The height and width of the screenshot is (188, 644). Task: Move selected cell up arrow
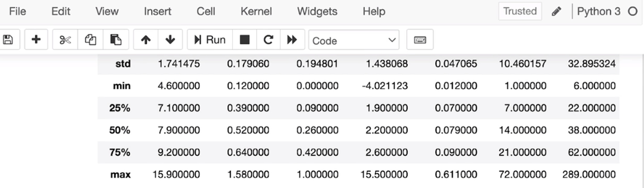pos(145,40)
